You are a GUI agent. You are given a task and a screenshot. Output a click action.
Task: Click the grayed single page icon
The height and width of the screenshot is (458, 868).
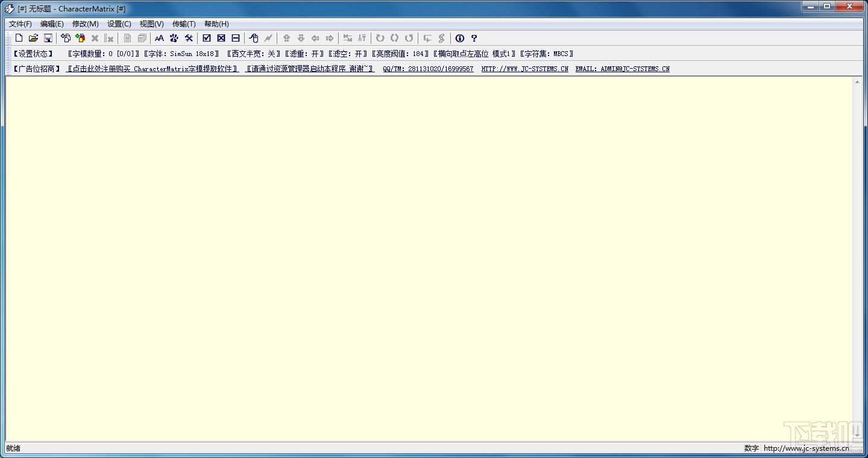(x=127, y=38)
